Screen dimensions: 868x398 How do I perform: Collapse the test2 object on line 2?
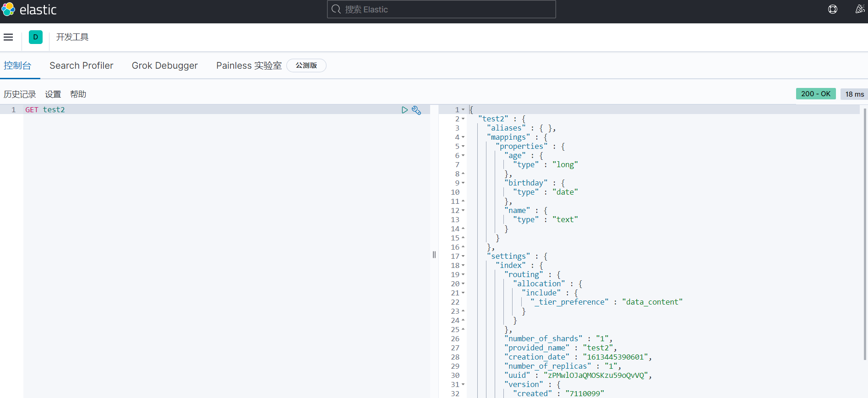pos(463,119)
